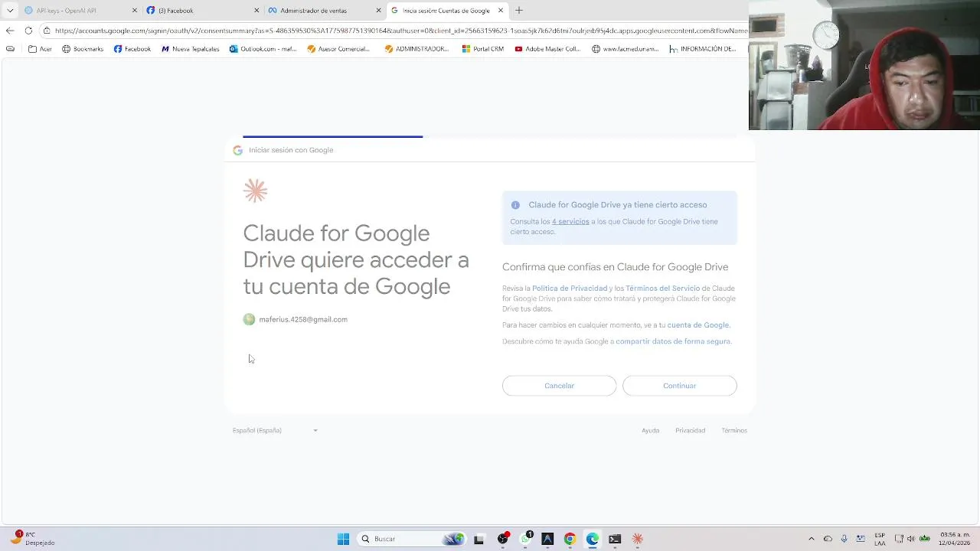Open the INFORMACIÓN DE bookmark
Viewport: 980px width, 551px height.
pos(702,49)
